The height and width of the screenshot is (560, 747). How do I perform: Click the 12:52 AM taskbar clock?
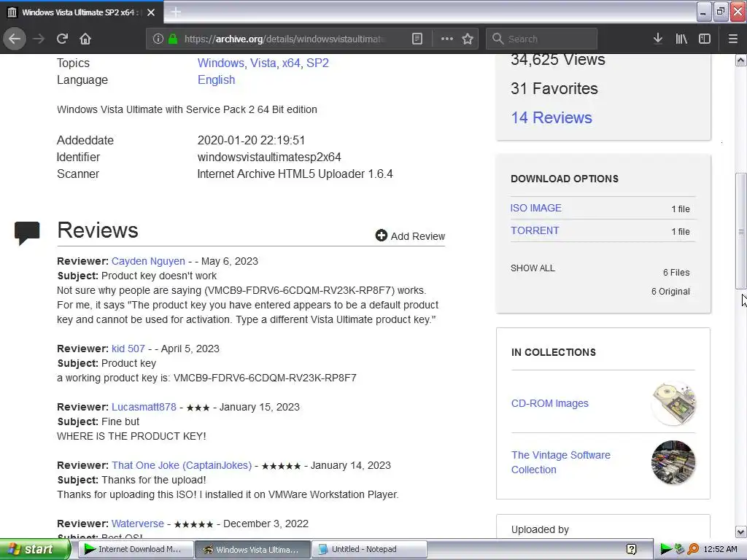coord(720,549)
